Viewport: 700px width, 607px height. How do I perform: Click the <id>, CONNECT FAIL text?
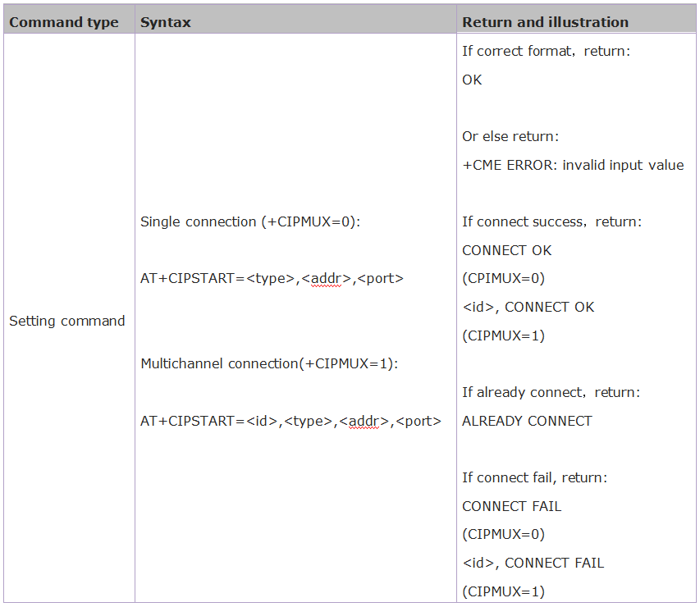[x=533, y=563]
